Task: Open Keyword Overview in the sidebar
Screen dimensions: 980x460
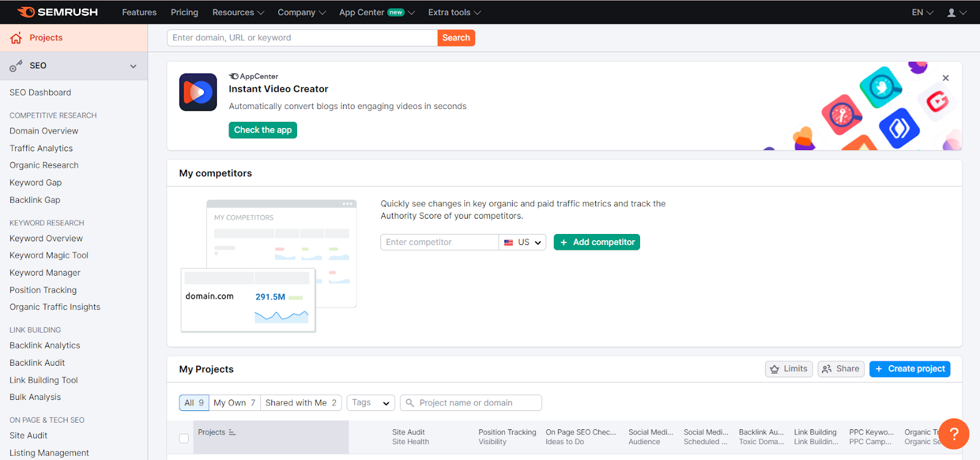Action: pyautogui.click(x=46, y=238)
